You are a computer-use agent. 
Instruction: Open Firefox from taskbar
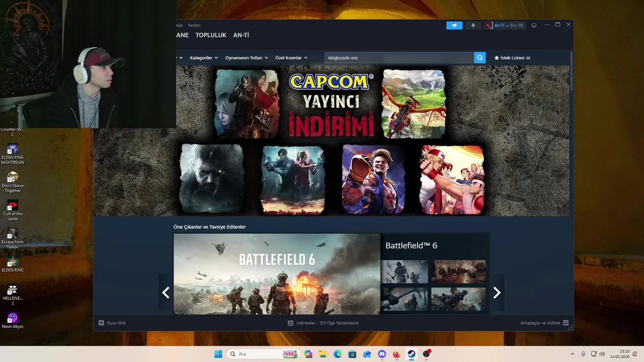tap(396, 354)
